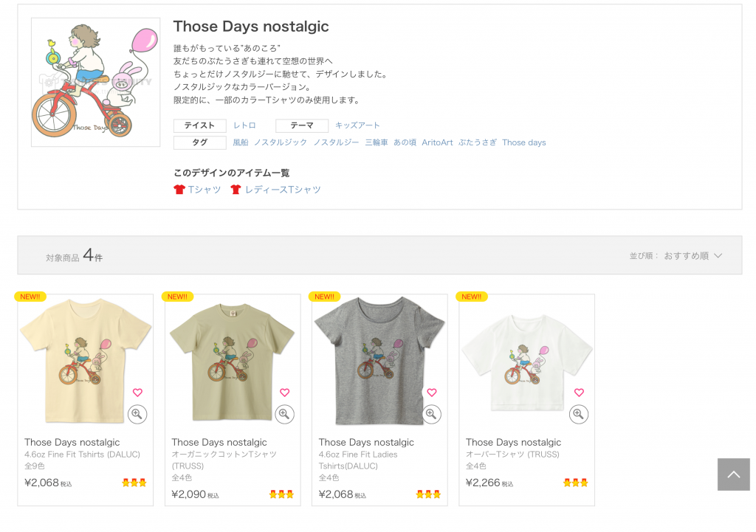This screenshot has height=532, width=756.
Task: Open zoom preview for the organic cotton T-shirt
Action: coord(284,415)
